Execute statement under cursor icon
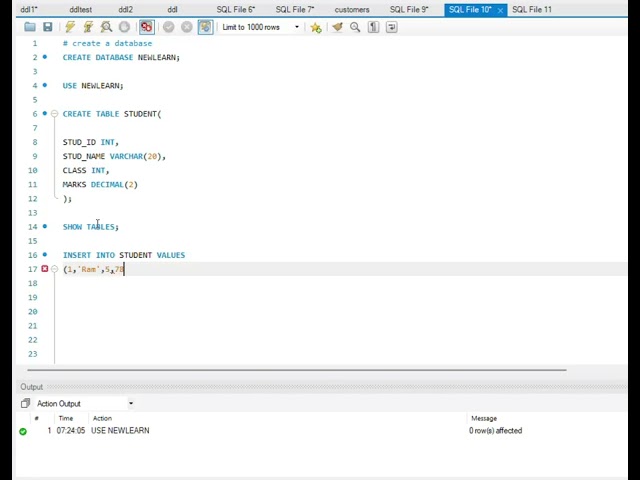 [x=88, y=27]
